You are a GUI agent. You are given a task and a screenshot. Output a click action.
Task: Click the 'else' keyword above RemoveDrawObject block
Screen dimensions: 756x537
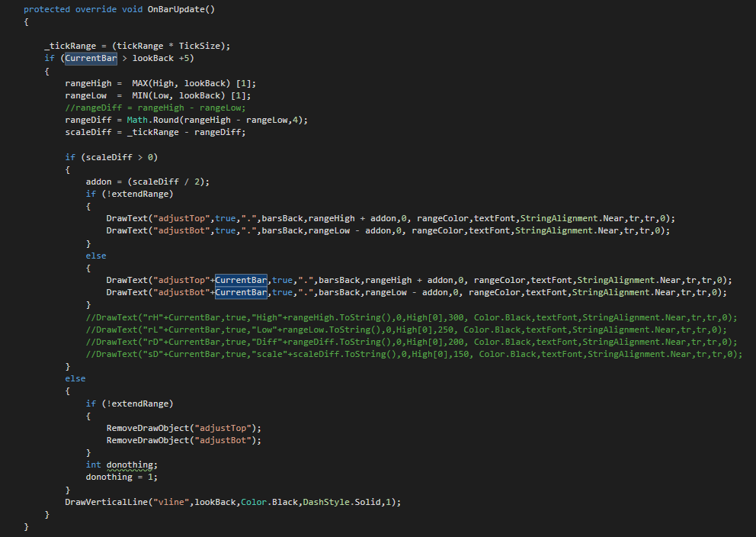75,379
